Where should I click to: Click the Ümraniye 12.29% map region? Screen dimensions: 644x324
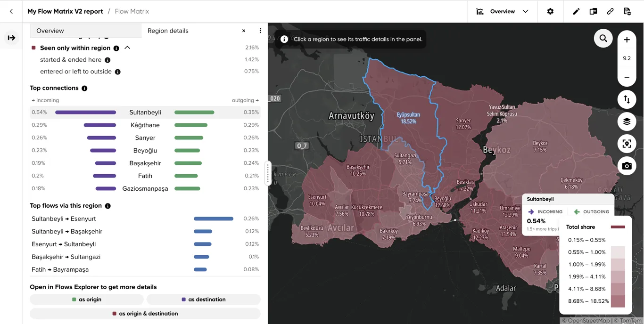tap(510, 211)
